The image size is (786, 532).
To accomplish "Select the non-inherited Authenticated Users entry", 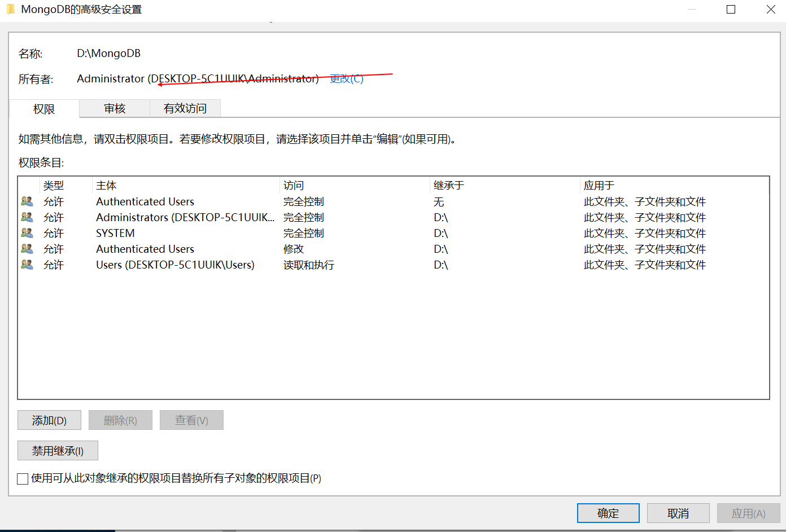I will [x=394, y=201].
